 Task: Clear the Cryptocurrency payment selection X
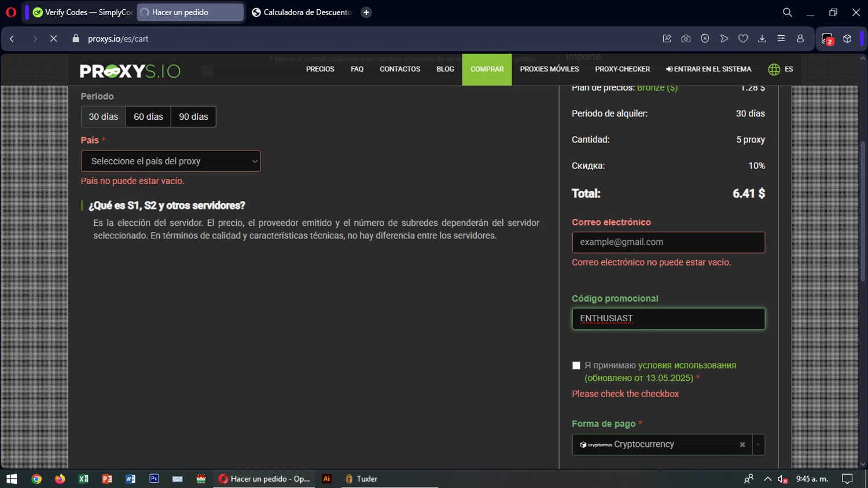(x=742, y=445)
